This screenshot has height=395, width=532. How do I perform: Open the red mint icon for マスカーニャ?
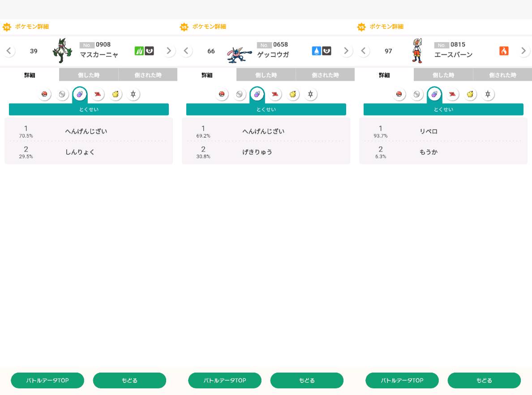98,94
